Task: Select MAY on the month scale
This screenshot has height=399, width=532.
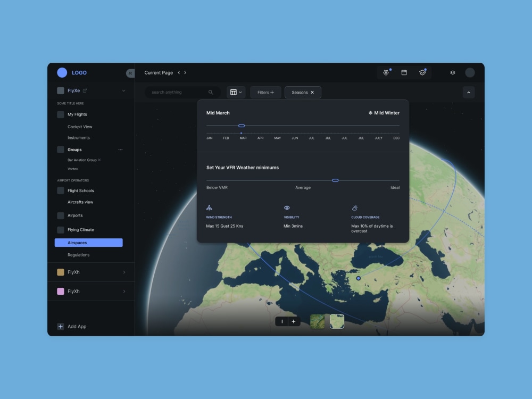Action: tap(278, 138)
